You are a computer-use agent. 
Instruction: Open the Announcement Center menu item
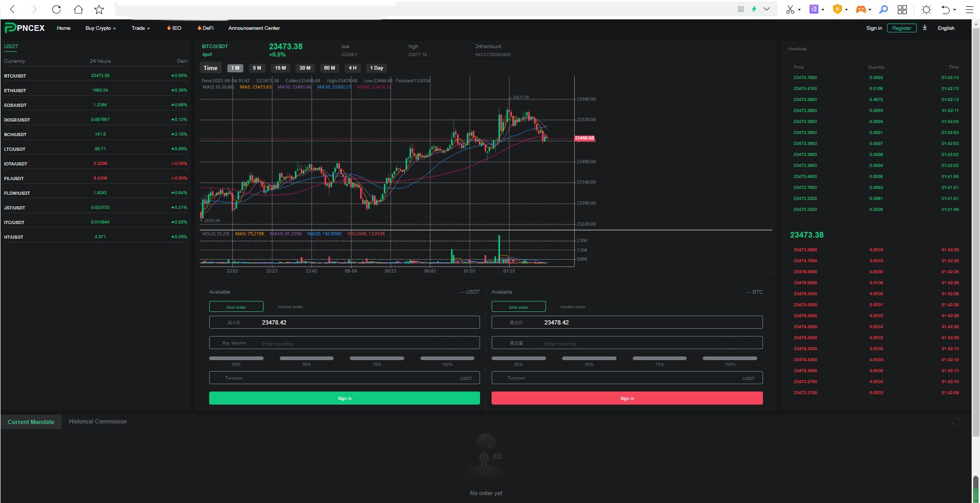click(x=254, y=28)
